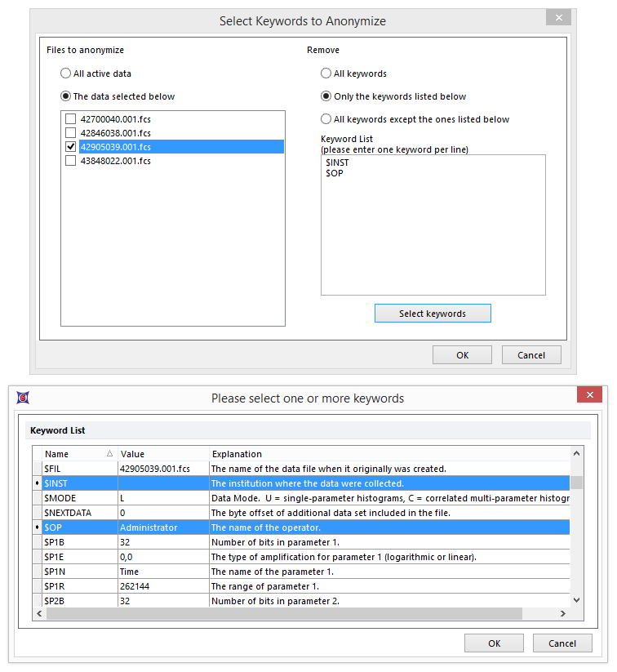Confirm anonymize dialog with OK
The image size is (617, 672).
click(x=462, y=355)
